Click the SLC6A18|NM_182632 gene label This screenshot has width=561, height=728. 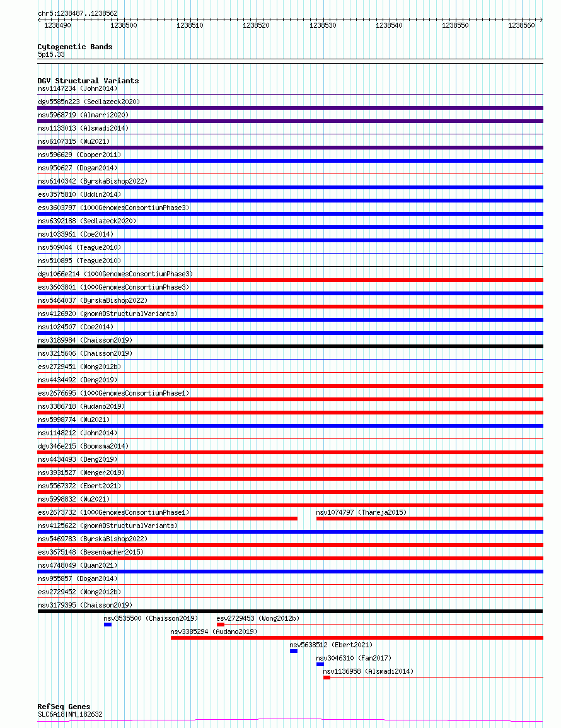71,714
